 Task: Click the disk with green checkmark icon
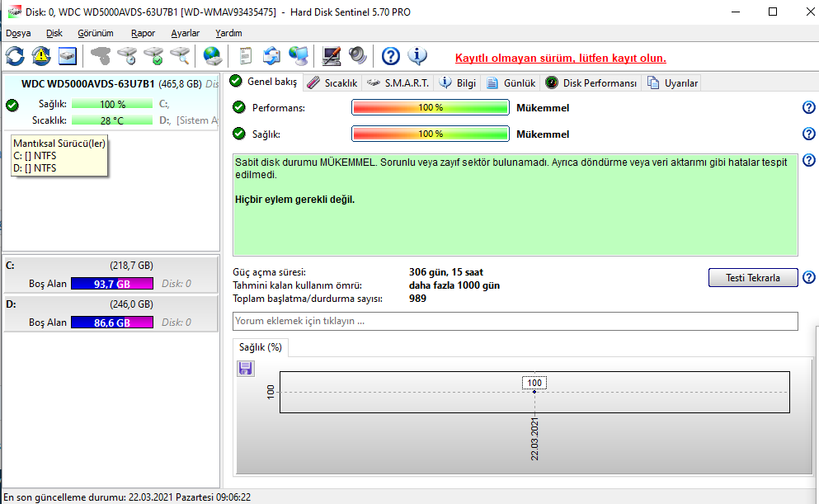153,56
